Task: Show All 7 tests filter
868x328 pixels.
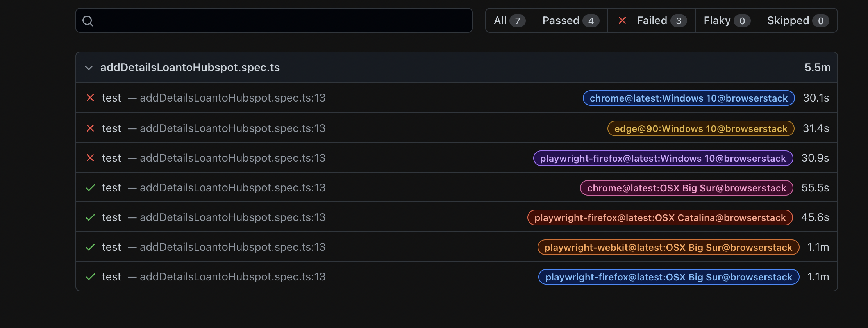Action: click(x=509, y=21)
